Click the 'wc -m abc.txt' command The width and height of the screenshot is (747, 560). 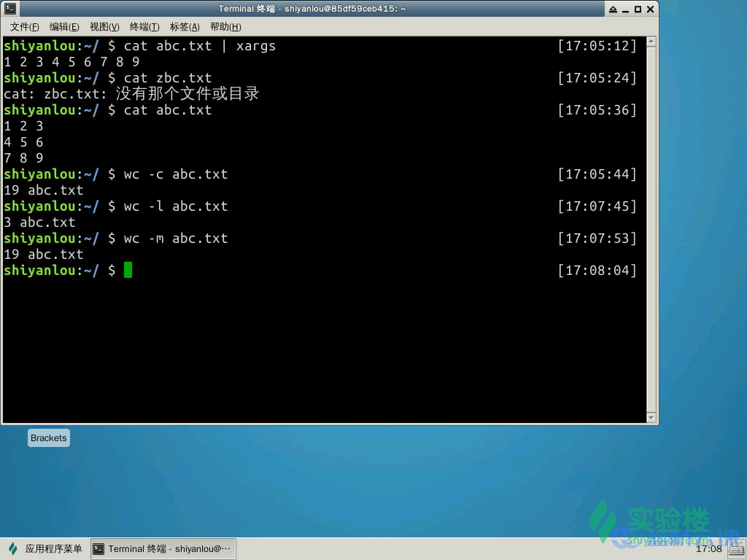point(176,238)
